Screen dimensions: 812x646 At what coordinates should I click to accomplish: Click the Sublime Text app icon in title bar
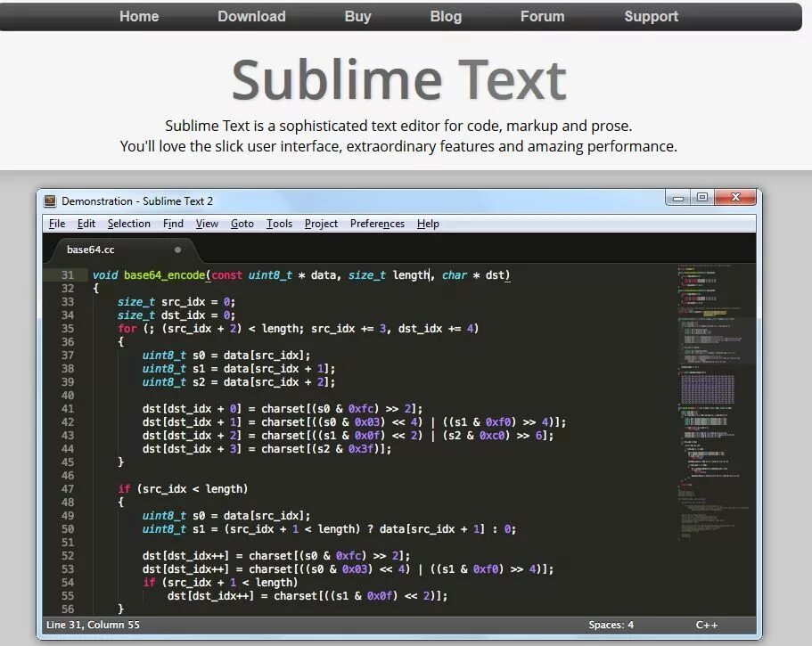click(x=50, y=200)
